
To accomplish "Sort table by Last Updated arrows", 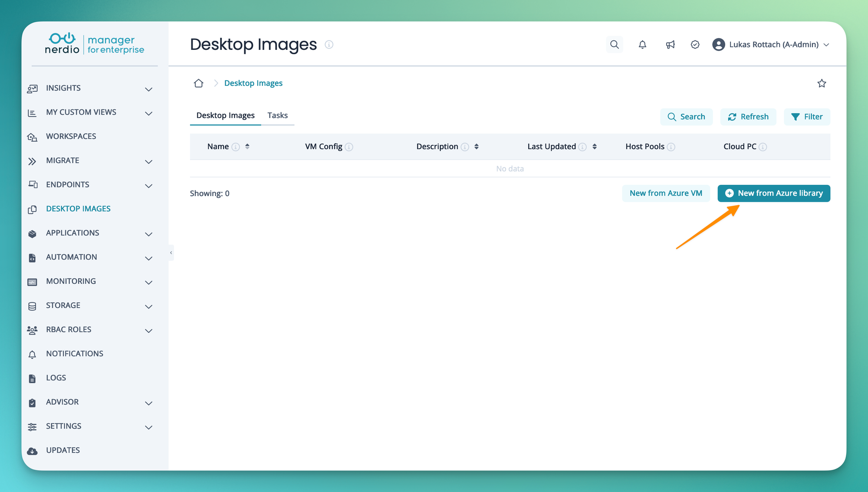I will tap(594, 147).
